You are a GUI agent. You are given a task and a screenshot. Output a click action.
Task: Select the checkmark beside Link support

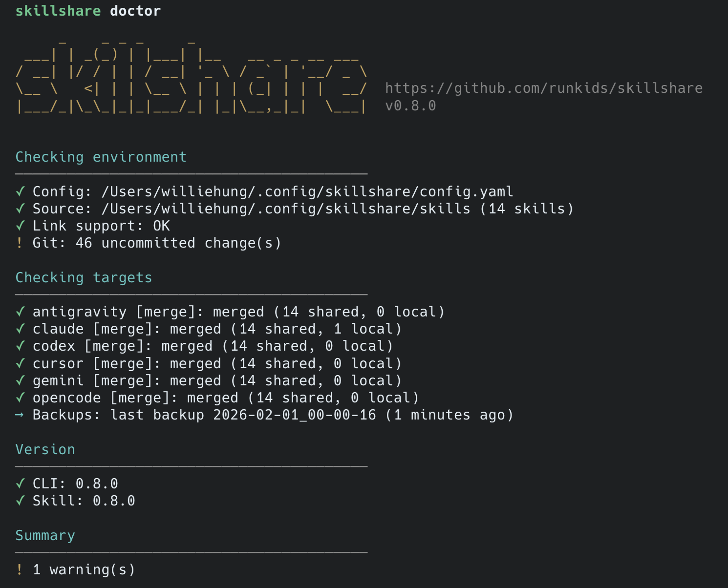click(20, 226)
